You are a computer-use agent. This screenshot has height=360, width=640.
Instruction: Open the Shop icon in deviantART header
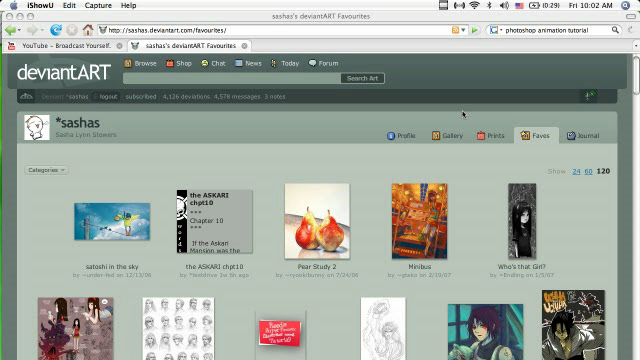point(170,63)
